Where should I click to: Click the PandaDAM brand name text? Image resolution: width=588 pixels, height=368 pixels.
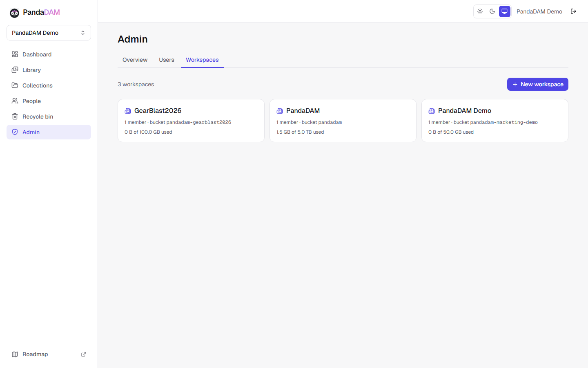coord(41,12)
